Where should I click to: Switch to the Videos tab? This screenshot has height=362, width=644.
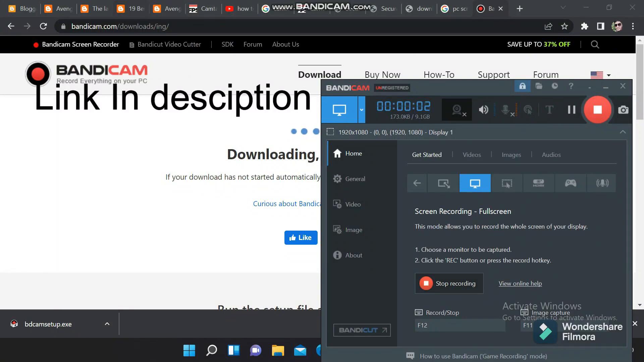(x=472, y=155)
